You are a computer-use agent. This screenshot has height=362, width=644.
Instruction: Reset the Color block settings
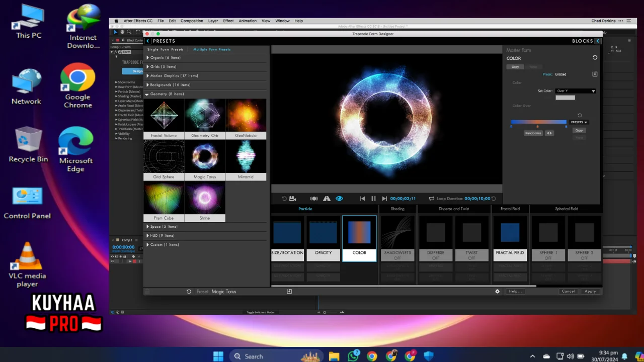click(x=595, y=58)
